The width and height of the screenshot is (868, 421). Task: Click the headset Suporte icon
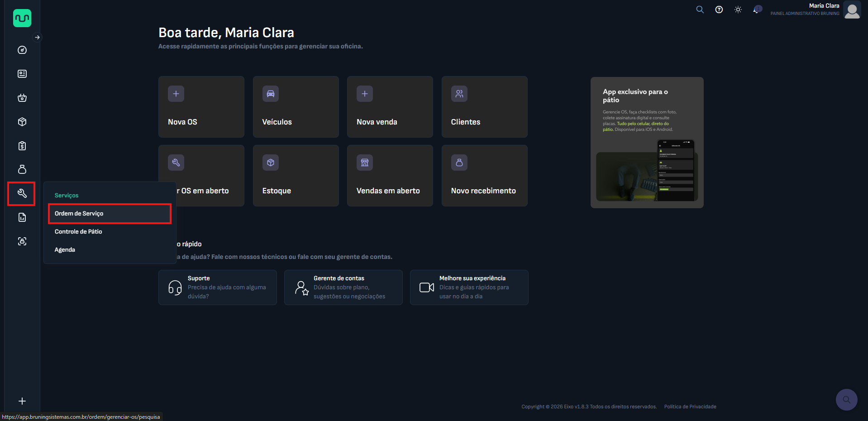tap(175, 287)
